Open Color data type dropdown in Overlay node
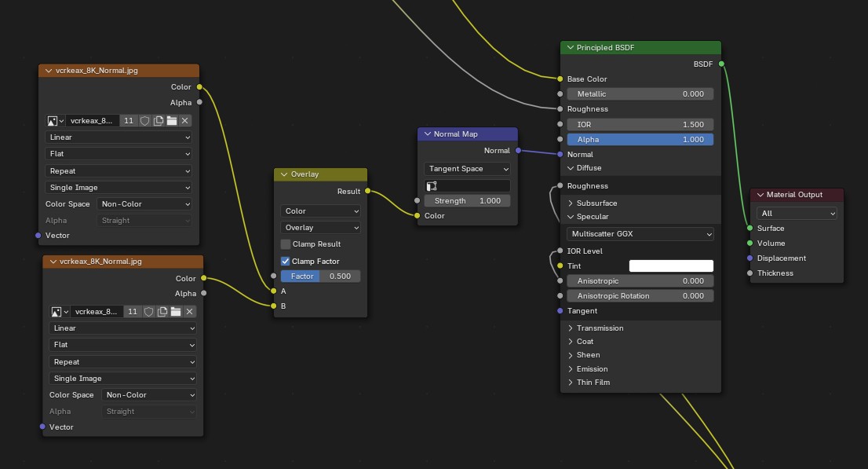The image size is (868, 469). point(320,211)
